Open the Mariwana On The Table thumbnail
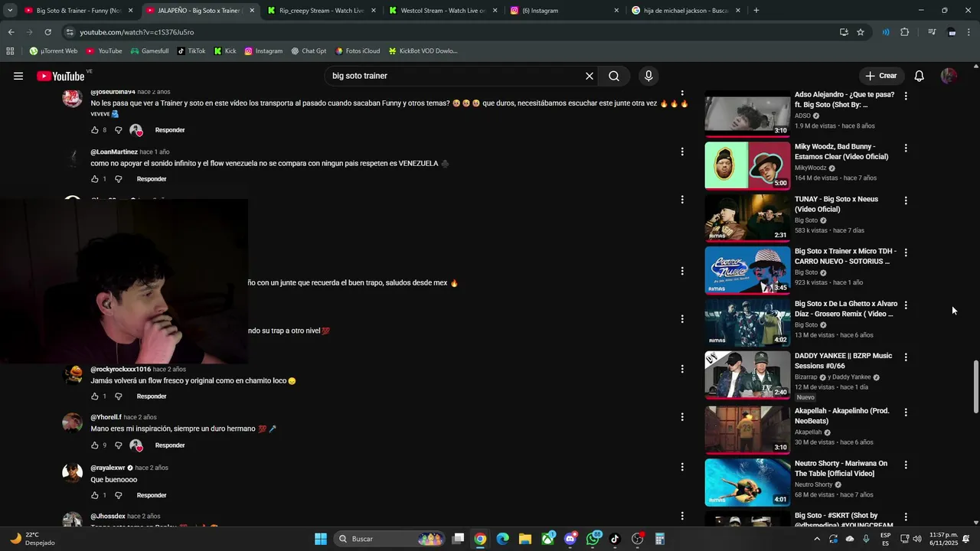The image size is (980, 551). (x=747, y=482)
